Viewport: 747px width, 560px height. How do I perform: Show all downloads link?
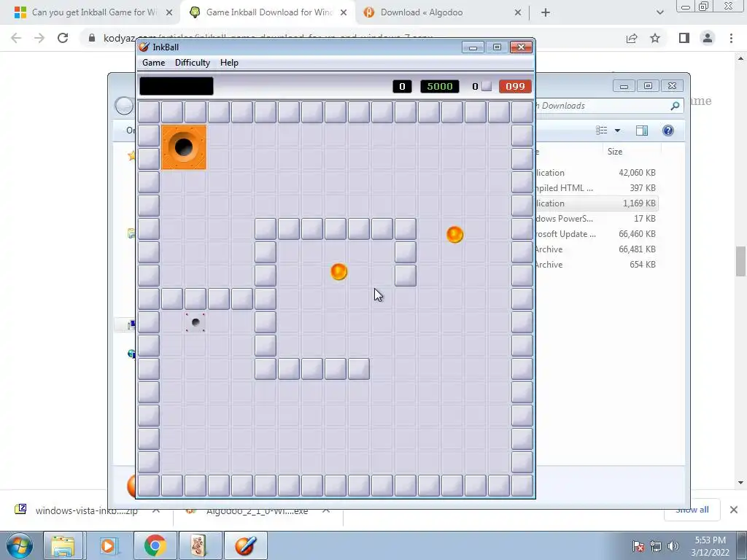pos(692,510)
